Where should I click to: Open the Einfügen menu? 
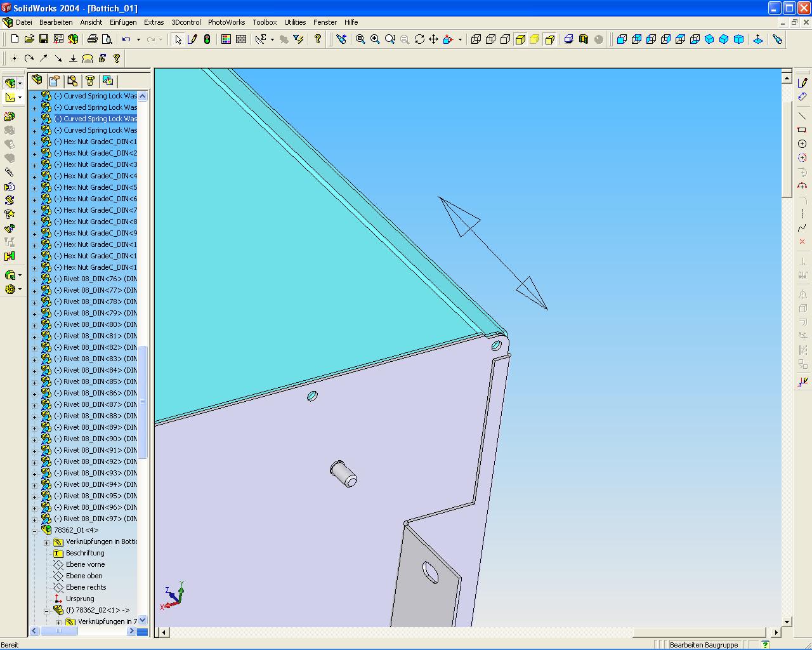(x=123, y=22)
